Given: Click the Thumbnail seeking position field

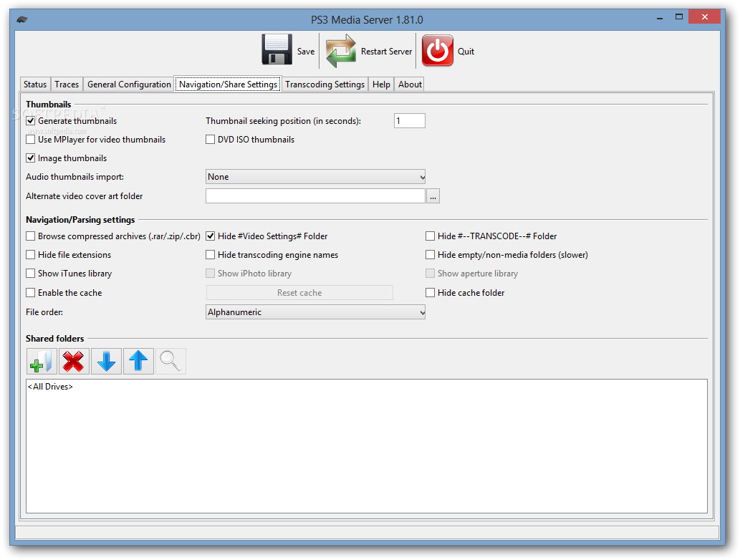Looking at the screenshot, I should pyautogui.click(x=410, y=121).
